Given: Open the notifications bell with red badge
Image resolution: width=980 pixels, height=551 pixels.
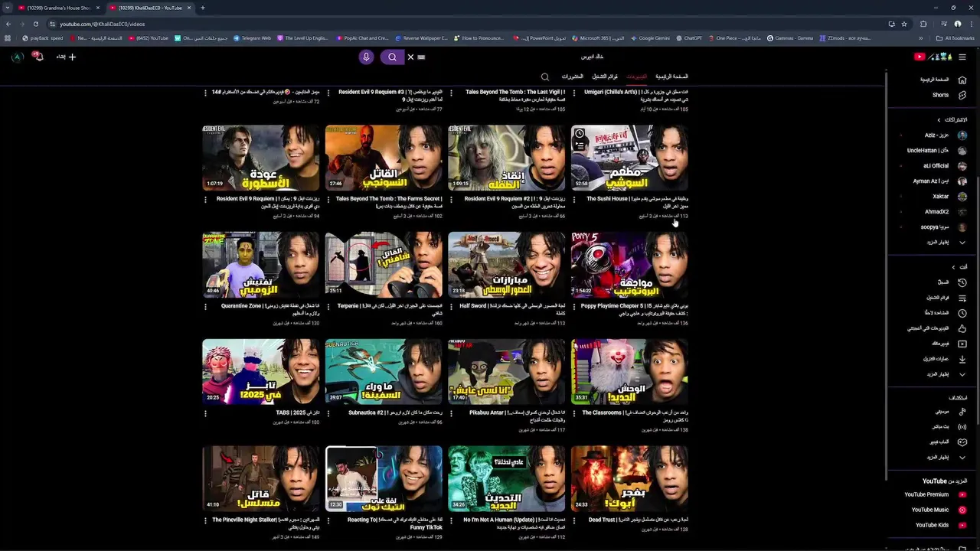Looking at the screenshot, I should 37,57.
